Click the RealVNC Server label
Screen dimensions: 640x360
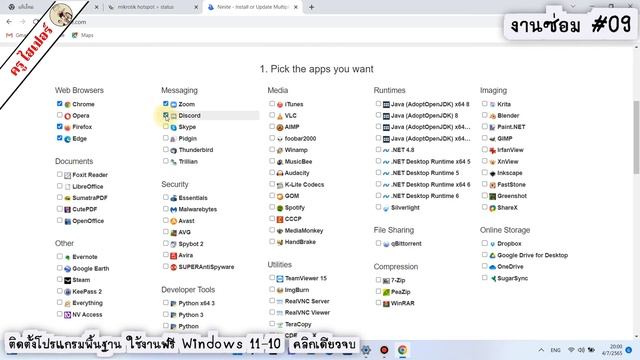tap(307, 301)
